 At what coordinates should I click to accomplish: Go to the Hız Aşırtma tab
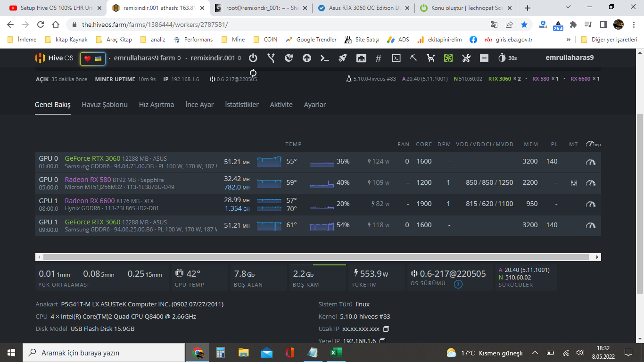(157, 105)
